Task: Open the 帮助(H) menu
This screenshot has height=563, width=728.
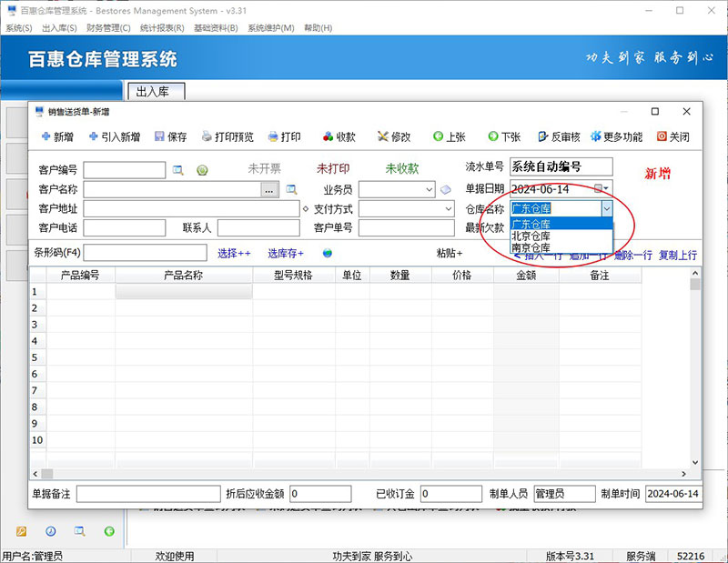Action: coord(318,28)
